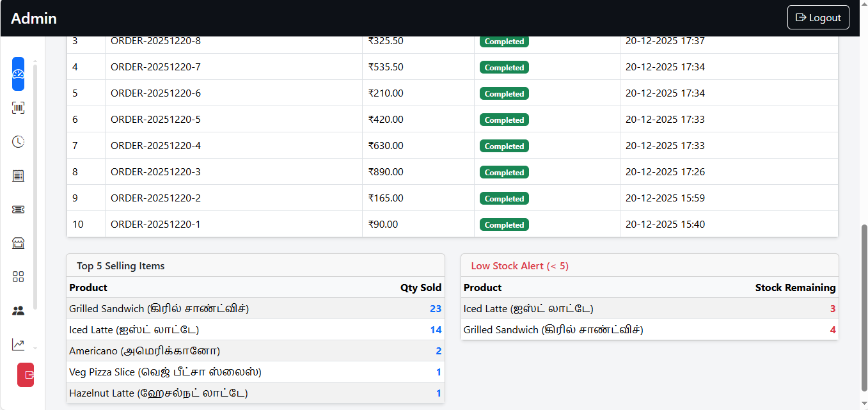
Task: Click the ticket coupon sidebar icon
Action: tap(18, 209)
